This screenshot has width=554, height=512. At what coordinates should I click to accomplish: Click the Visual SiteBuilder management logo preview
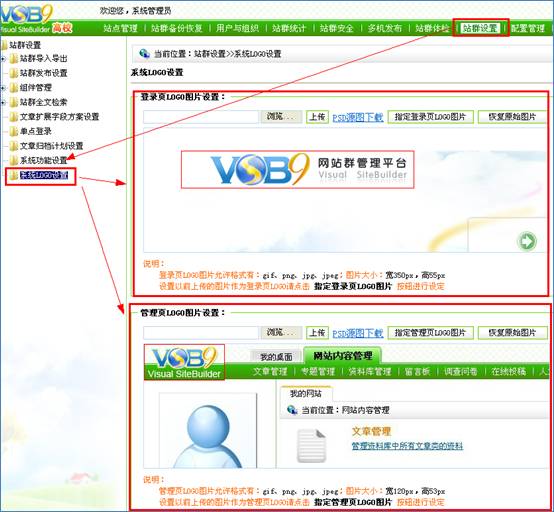[184, 362]
